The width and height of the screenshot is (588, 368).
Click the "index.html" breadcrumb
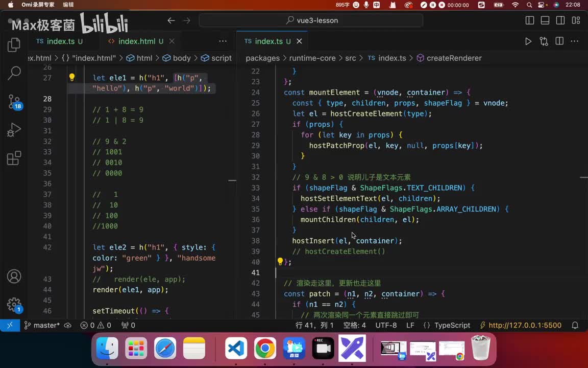[x=89, y=58]
